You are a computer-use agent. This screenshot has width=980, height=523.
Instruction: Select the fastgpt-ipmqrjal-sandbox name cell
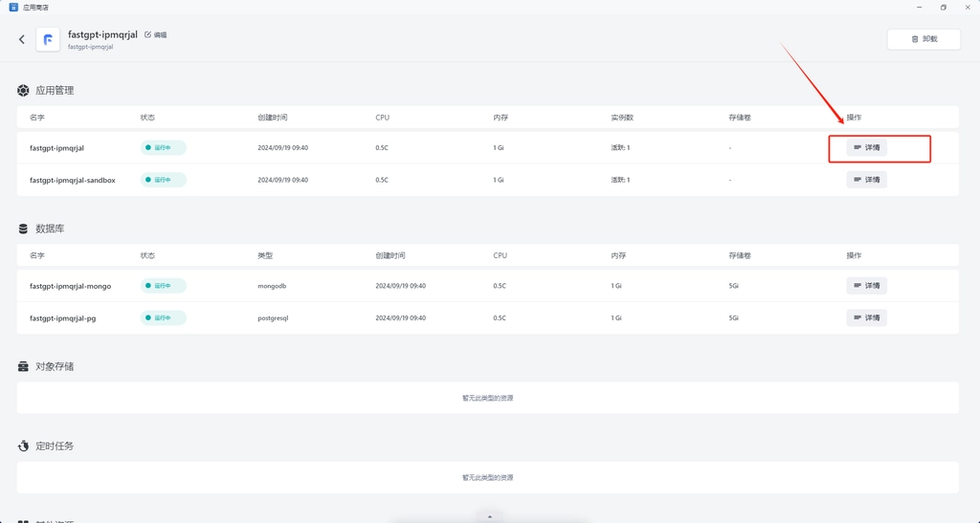coord(73,180)
